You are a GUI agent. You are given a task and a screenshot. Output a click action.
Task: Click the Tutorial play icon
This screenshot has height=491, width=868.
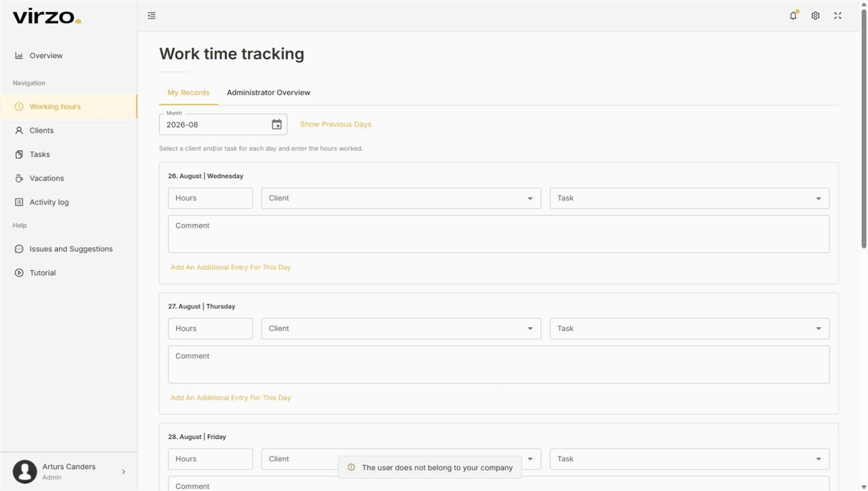coord(19,273)
